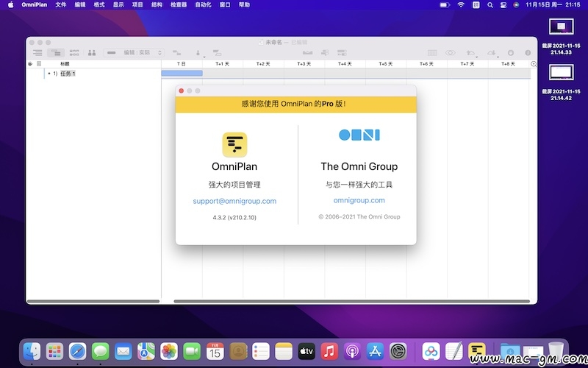The image size is (588, 368).
Task: Switch to Gantt task view icon
Action: [56, 52]
